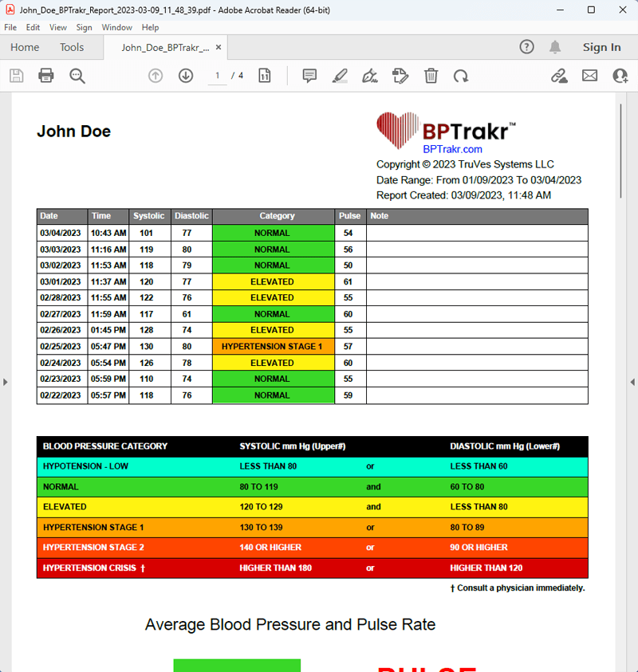Send file by email envelope icon
This screenshot has height=672, width=638.
(589, 76)
